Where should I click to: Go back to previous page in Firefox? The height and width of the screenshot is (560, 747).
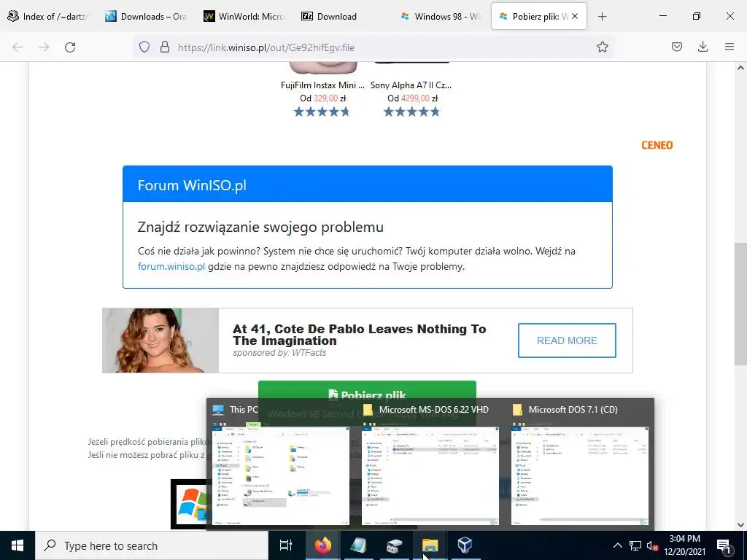18,47
